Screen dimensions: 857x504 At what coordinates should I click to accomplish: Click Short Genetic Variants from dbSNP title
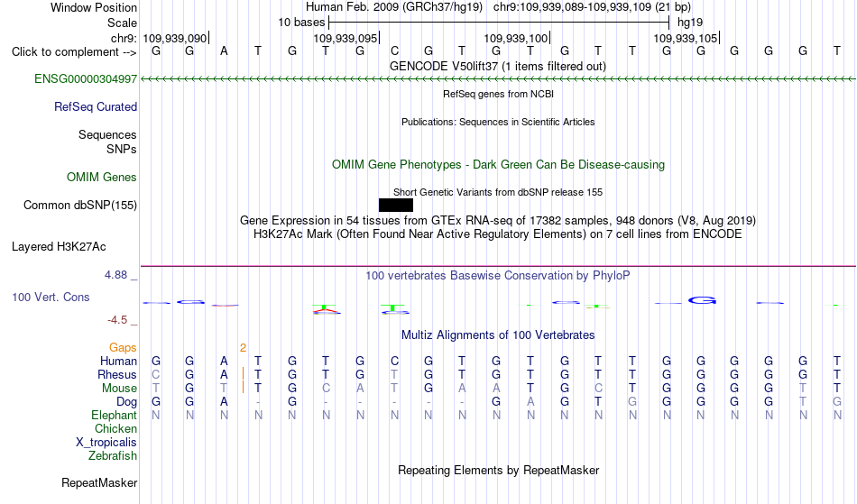[x=498, y=192]
